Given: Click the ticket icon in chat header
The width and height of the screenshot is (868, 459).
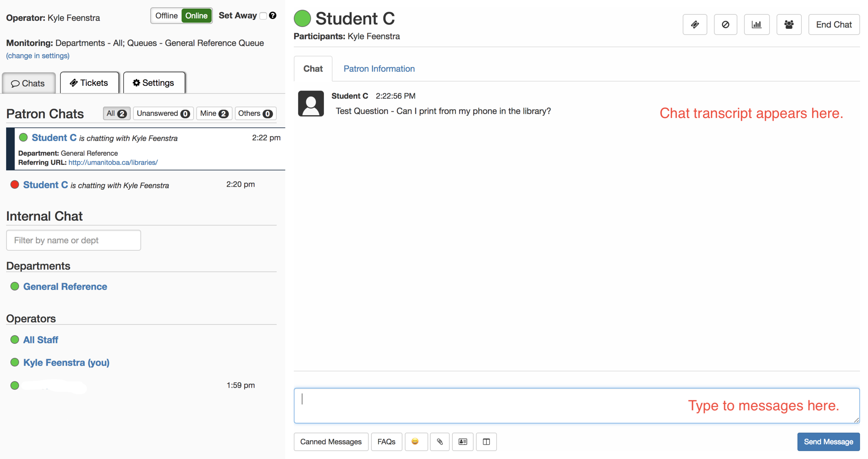Looking at the screenshot, I should click(694, 25).
